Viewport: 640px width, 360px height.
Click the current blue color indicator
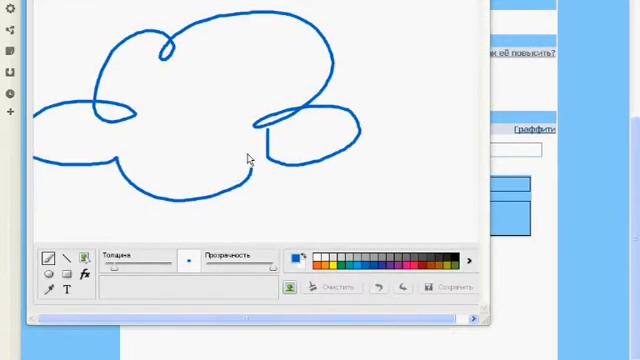click(x=296, y=259)
